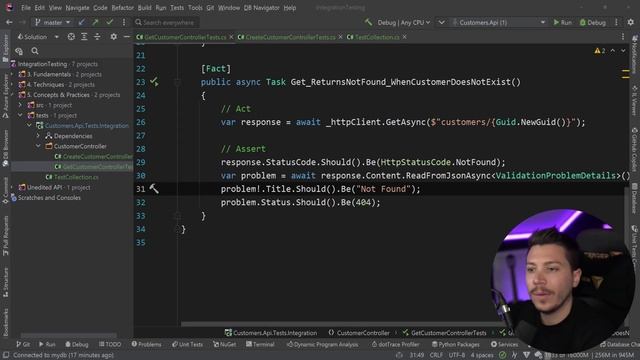Open the Problems tool window
Image resolution: width=640 pixels, height=360 pixels.
(x=146, y=344)
